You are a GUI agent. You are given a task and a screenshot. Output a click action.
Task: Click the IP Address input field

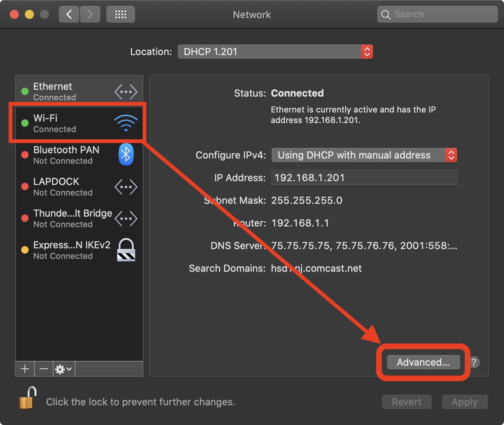[364, 177]
